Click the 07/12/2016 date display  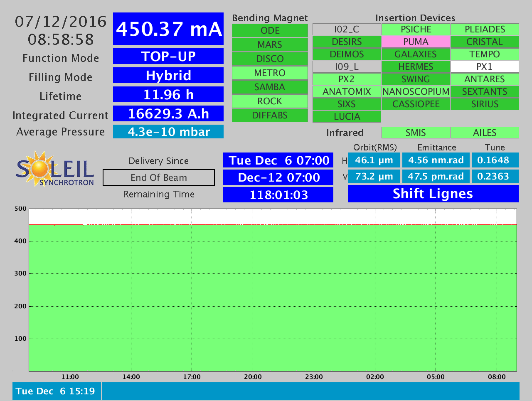click(x=61, y=22)
